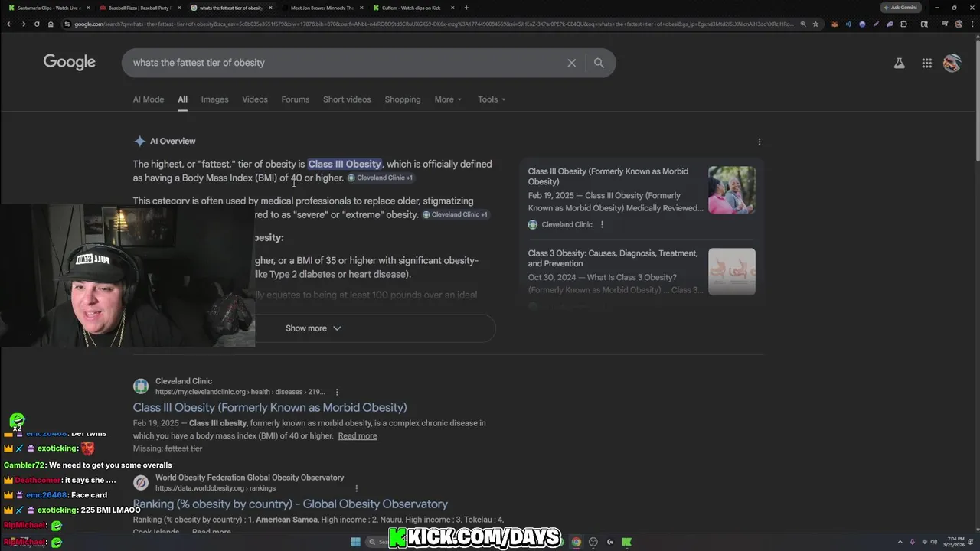Open Ranking obesity by country result
The height and width of the screenshot is (551, 980).
290,504
